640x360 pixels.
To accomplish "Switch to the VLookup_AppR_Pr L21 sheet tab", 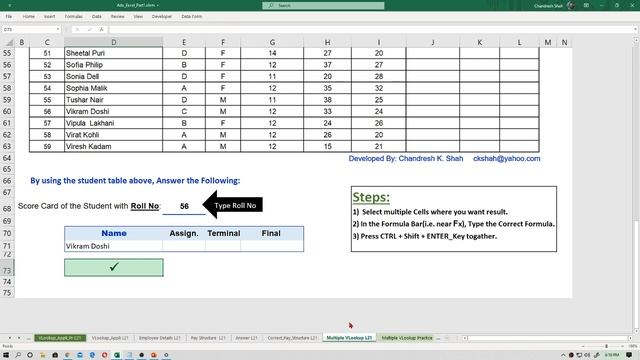I will pyautogui.click(x=60, y=338).
